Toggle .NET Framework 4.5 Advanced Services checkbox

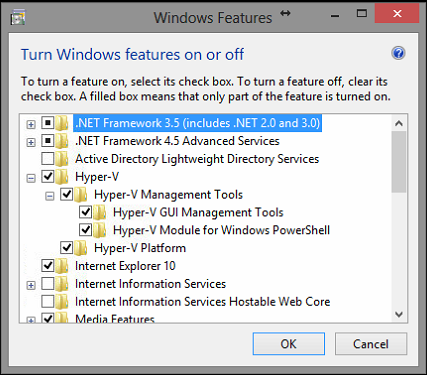coord(48,141)
